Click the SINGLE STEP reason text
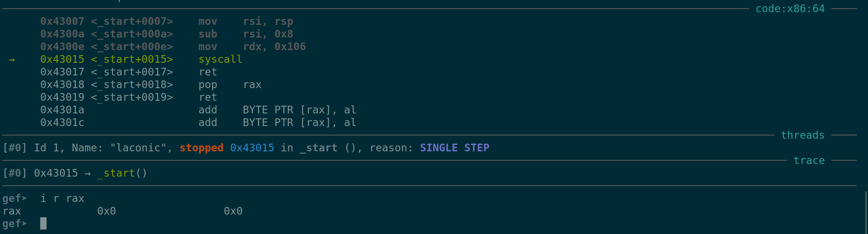This screenshot has width=868, height=234. coord(454,148)
